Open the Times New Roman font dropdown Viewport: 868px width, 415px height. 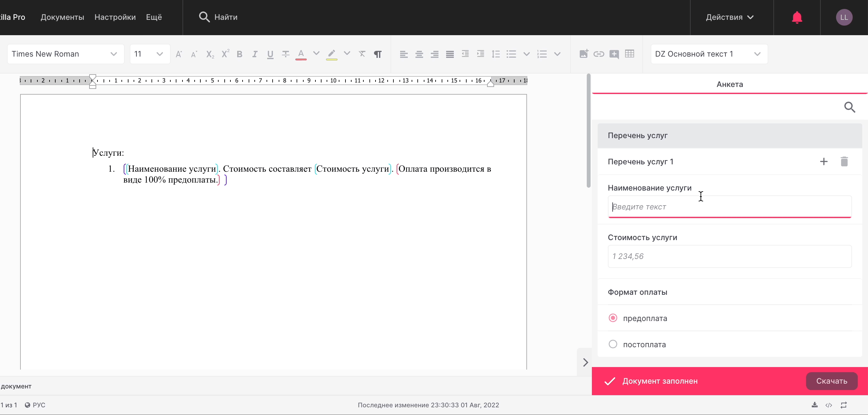coord(66,54)
